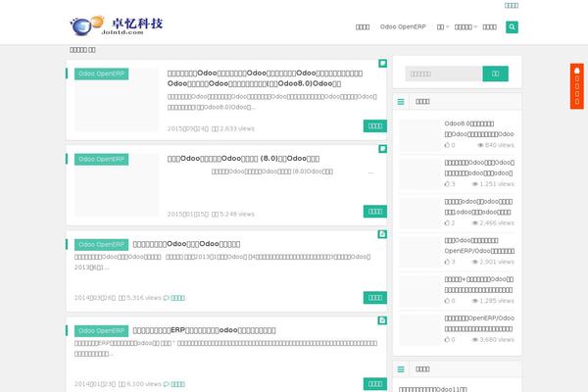Screen dimensions: 588x392
Task: Click comment bubble icon on the 5,316 views post
Action: pos(167,298)
